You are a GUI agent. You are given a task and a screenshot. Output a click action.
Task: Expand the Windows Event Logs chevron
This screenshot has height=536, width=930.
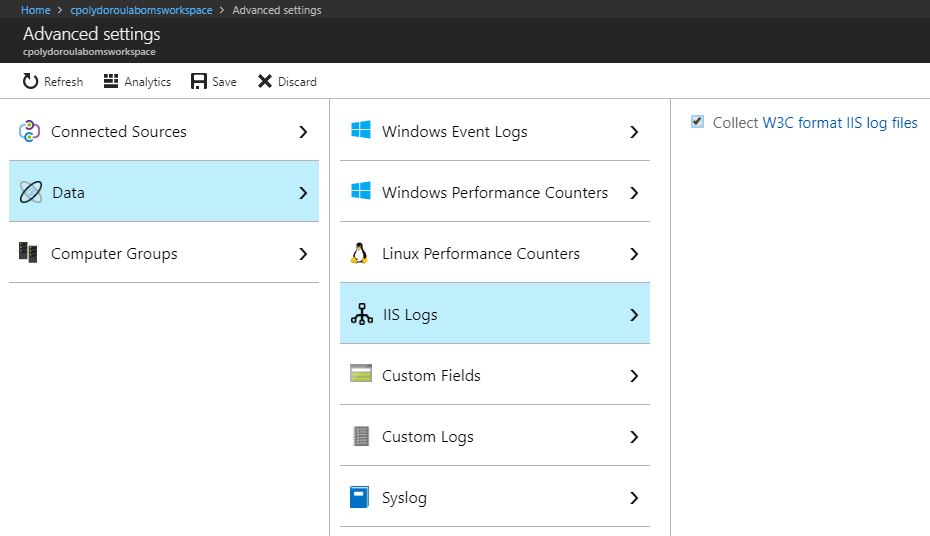point(634,132)
